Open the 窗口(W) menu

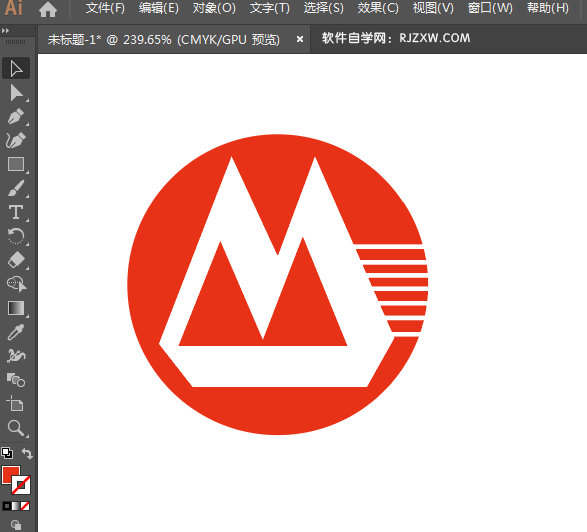click(x=490, y=8)
